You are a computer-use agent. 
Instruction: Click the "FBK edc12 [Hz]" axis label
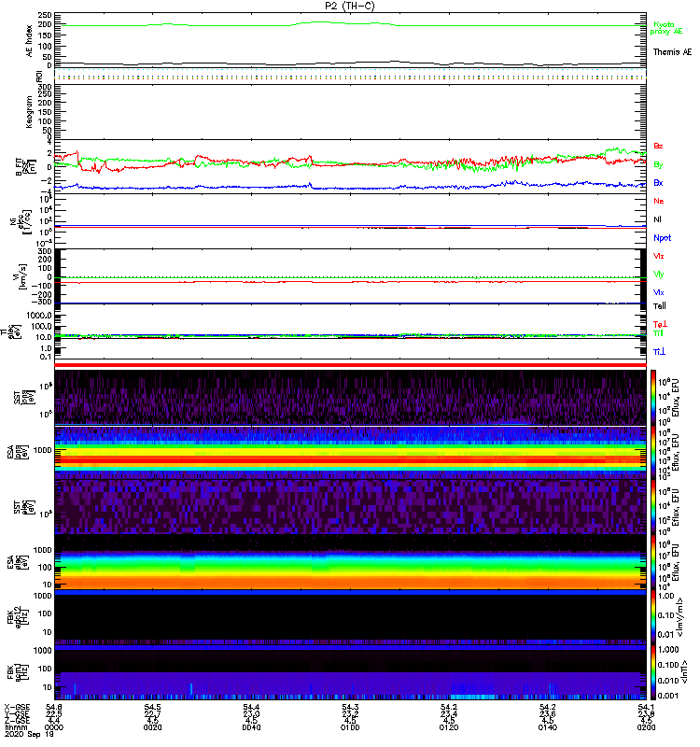(18, 617)
